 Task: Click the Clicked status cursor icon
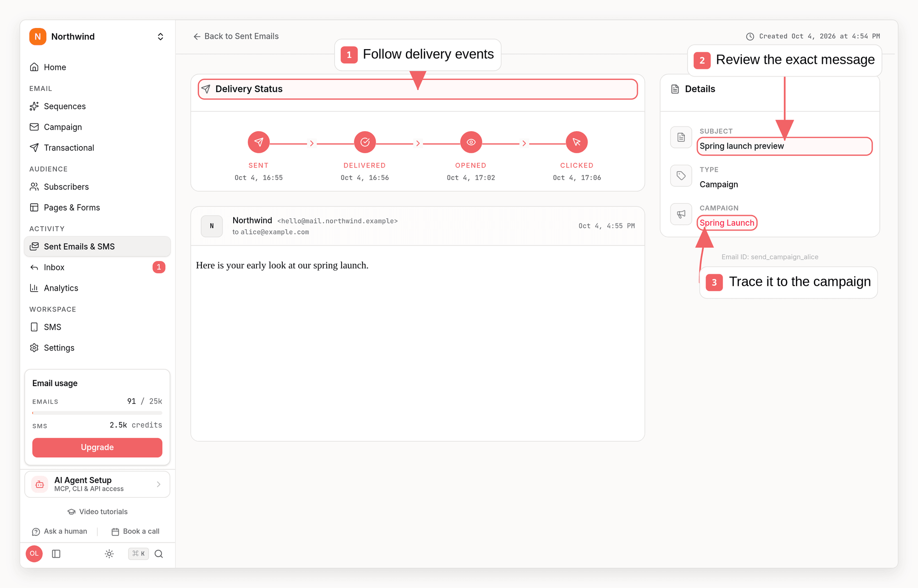[x=577, y=142]
